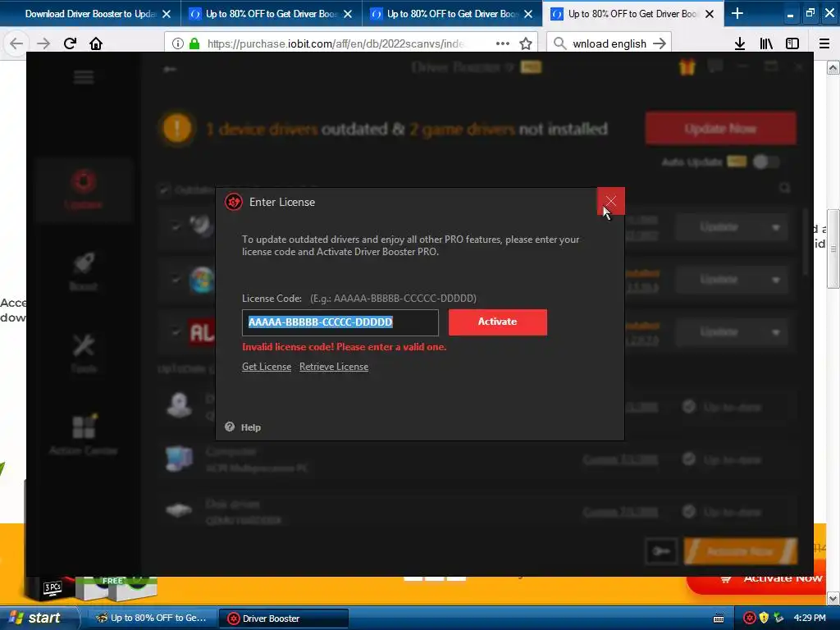This screenshot has width=840, height=630.
Task: Open the Tools section in the sidebar
Action: 84,353
